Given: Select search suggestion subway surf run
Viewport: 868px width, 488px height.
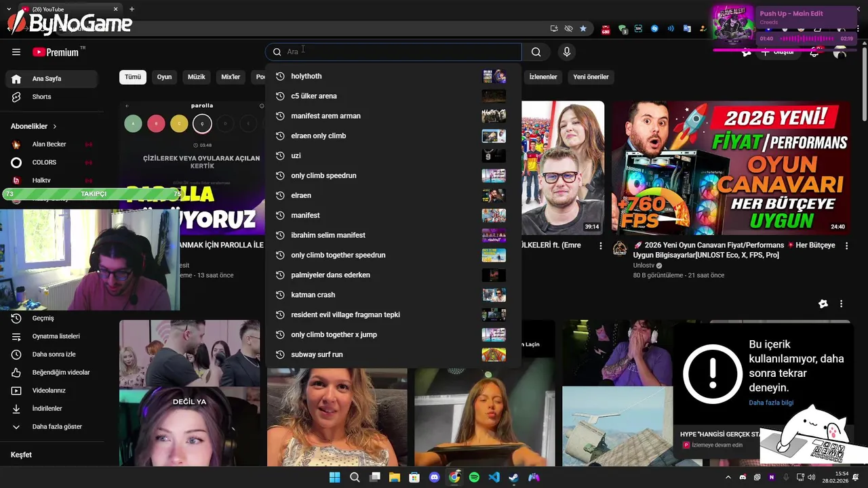Looking at the screenshot, I should coord(393,354).
